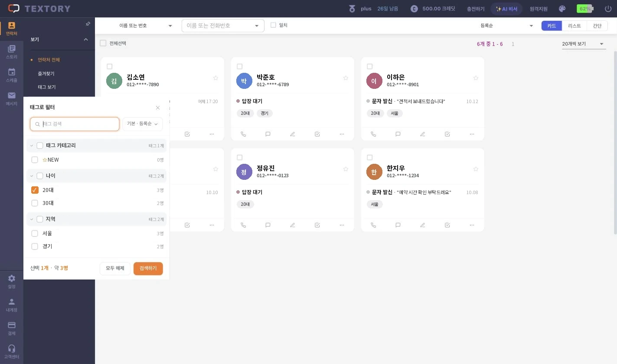Switch to 간단 view tab
The width and height of the screenshot is (617, 364).
click(x=597, y=26)
